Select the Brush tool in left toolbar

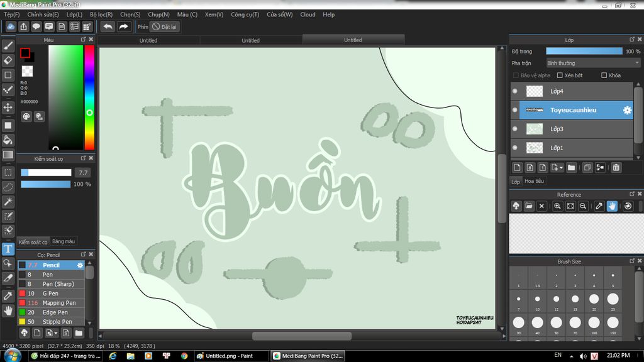point(8,45)
